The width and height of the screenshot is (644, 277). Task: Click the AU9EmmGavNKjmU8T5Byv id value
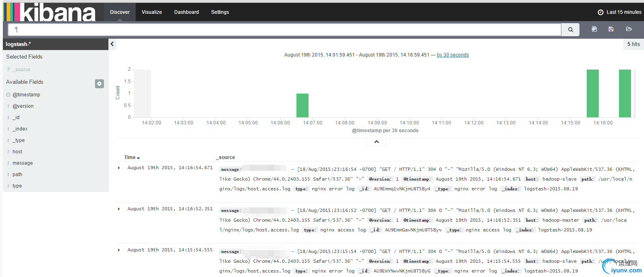point(413,230)
